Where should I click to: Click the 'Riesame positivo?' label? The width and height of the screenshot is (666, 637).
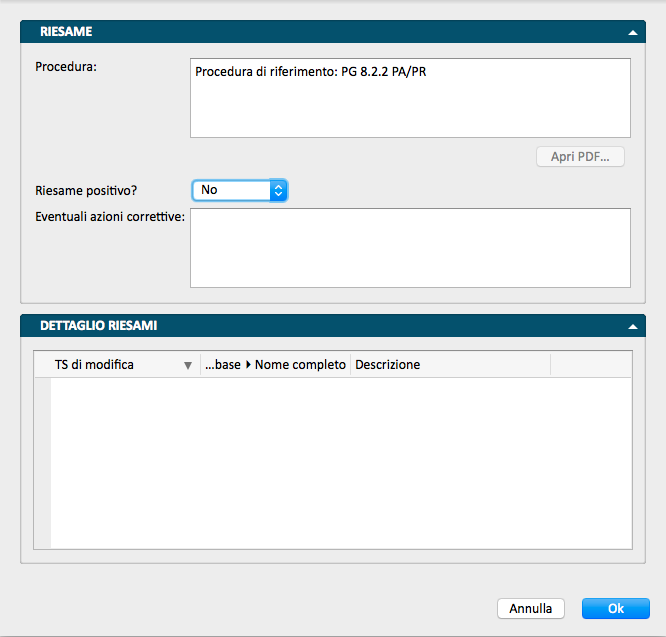tap(85, 189)
